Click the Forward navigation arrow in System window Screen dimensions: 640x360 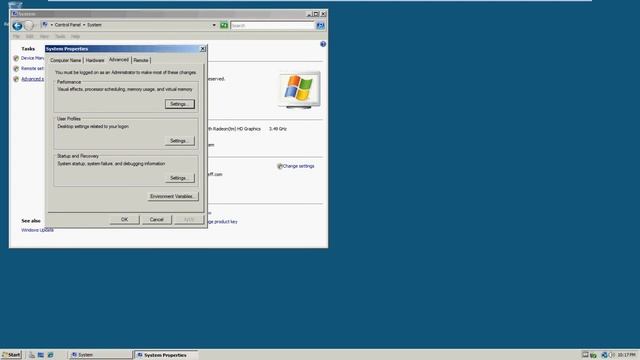29,26
